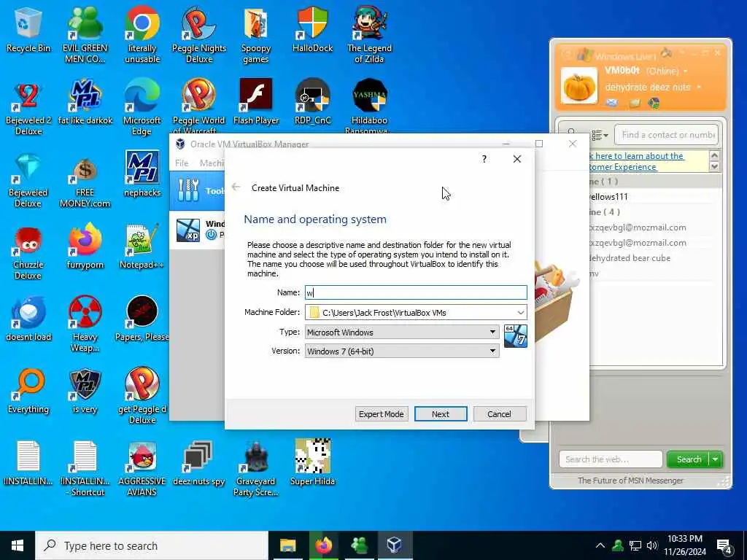Open the Heavy Weapon shortcut

[x=85, y=324]
